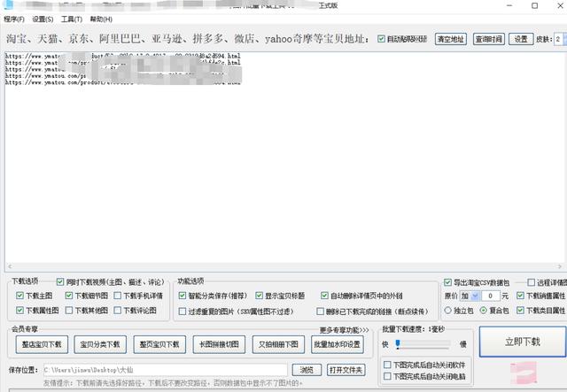Uncheck 下载属性图
The width and height of the screenshot is (567, 392).
click(x=19, y=310)
